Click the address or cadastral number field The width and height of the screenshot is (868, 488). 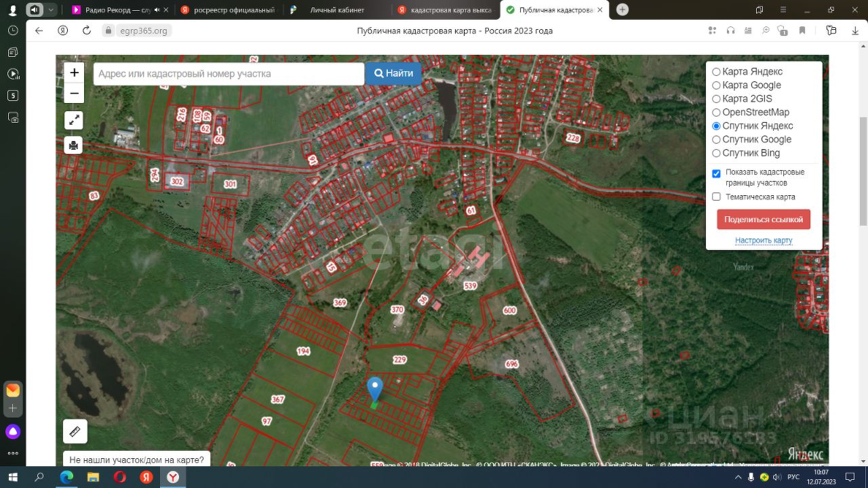pyautogui.click(x=229, y=74)
